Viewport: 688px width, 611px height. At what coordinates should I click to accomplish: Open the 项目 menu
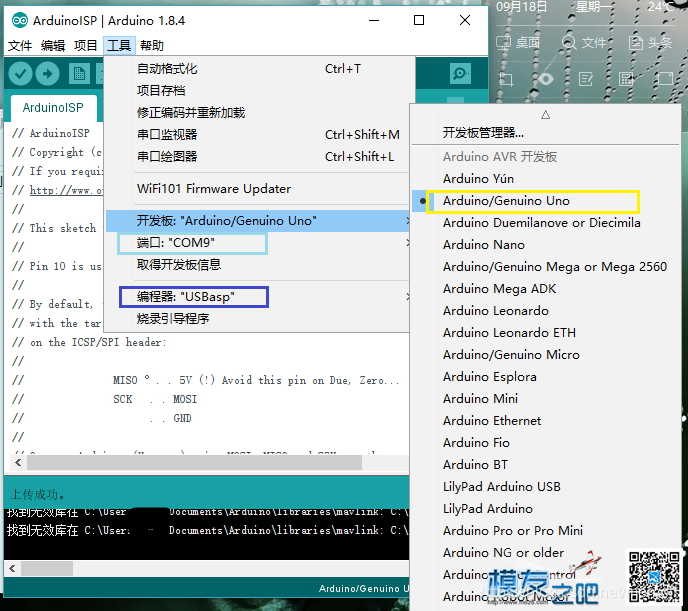coord(85,45)
